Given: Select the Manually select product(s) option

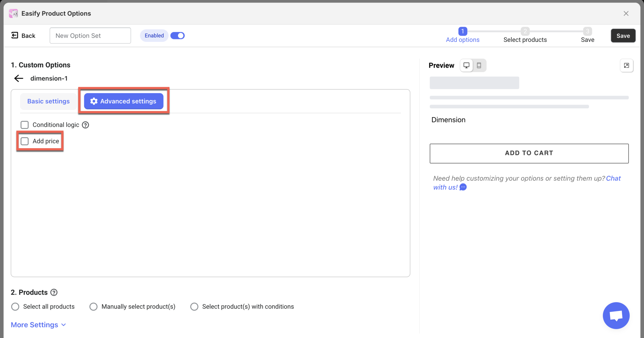Looking at the screenshot, I should [x=93, y=306].
